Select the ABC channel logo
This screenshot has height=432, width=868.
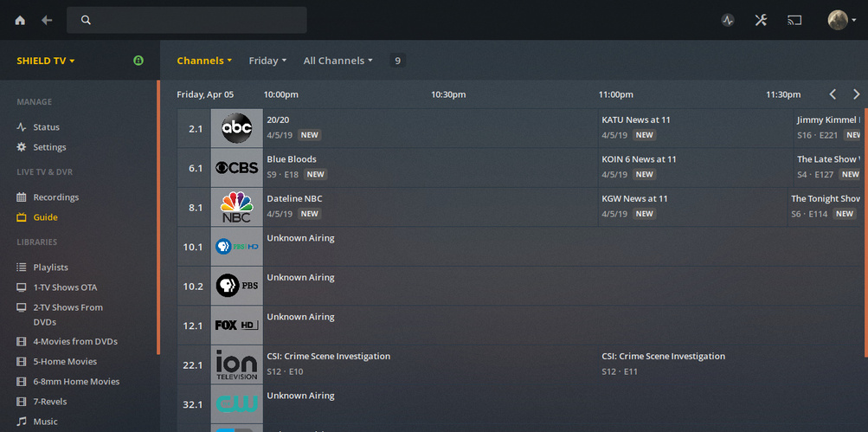pos(237,128)
